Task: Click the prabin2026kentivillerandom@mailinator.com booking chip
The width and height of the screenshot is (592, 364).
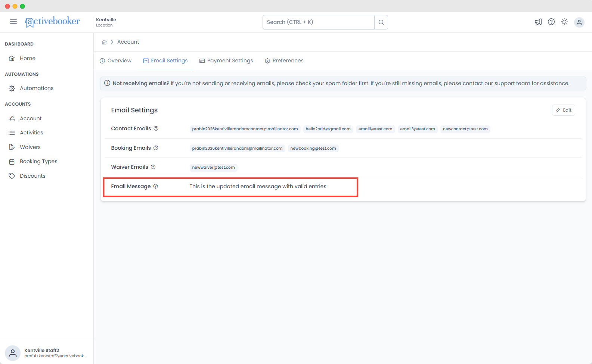Action: tap(237, 148)
